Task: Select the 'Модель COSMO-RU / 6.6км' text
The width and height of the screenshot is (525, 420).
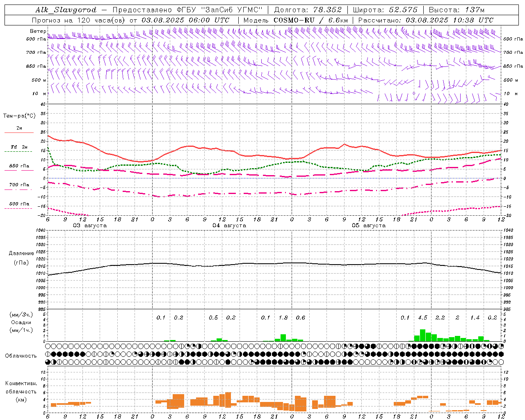Action: point(296,20)
